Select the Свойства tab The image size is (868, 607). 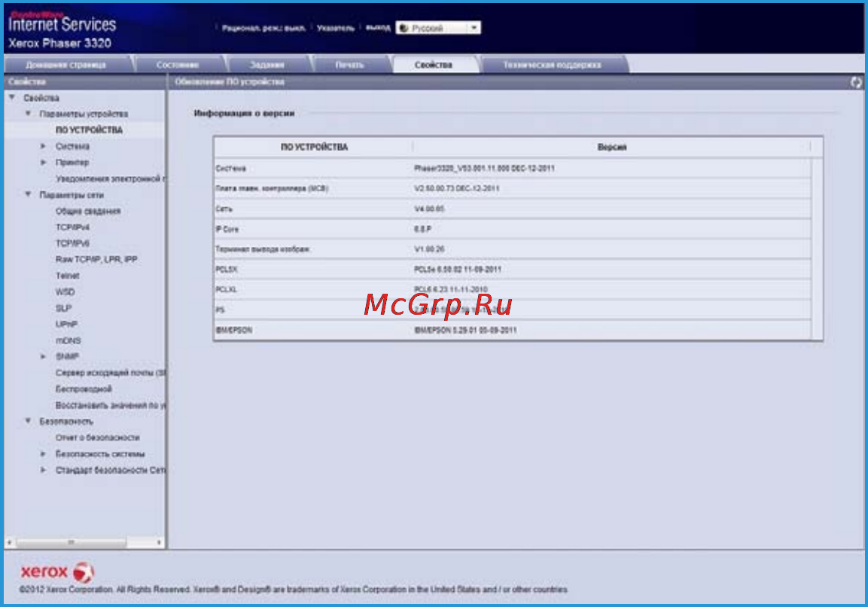434,65
